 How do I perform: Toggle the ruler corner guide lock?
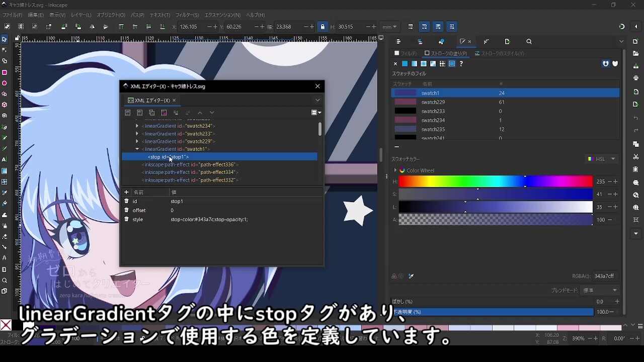(x=17, y=38)
